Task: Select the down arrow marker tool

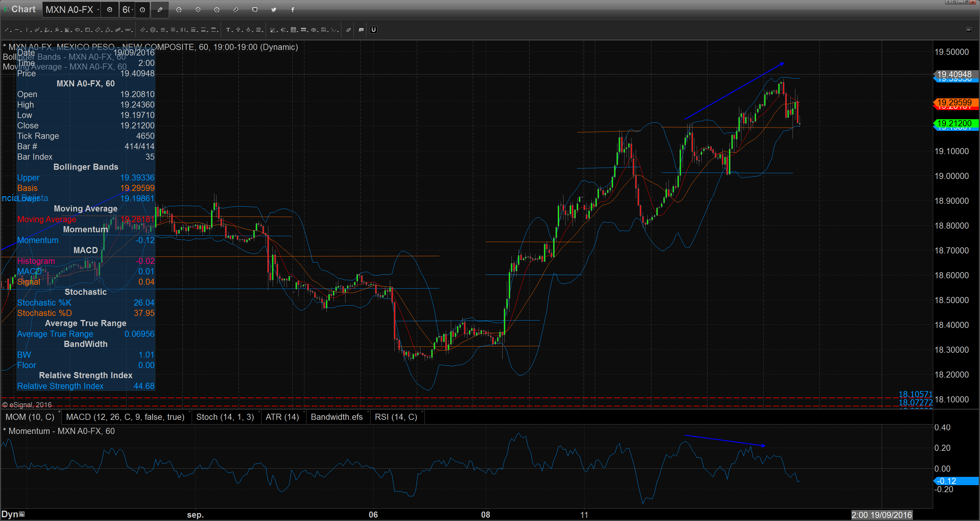Action: [x=248, y=30]
